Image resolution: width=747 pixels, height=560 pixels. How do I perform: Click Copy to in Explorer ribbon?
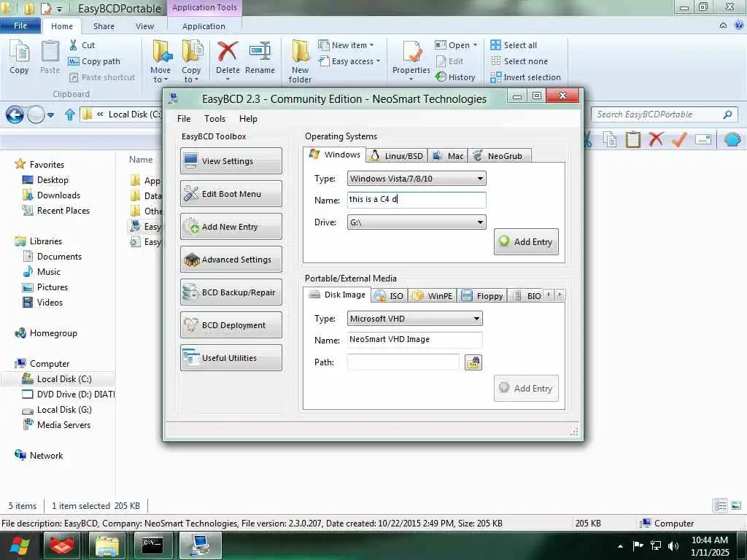(191, 62)
